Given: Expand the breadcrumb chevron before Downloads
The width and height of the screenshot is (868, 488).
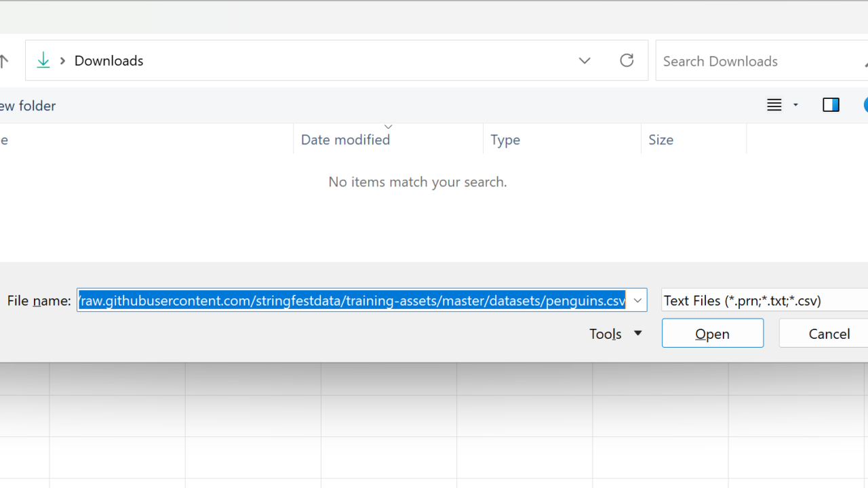Looking at the screenshot, I should click(x=62, y=60).
